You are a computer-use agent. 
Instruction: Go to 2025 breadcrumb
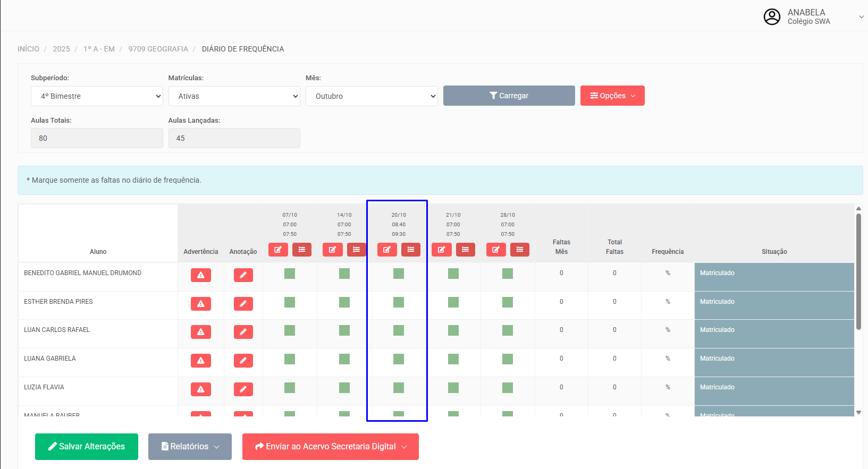(x=61, y=49)
